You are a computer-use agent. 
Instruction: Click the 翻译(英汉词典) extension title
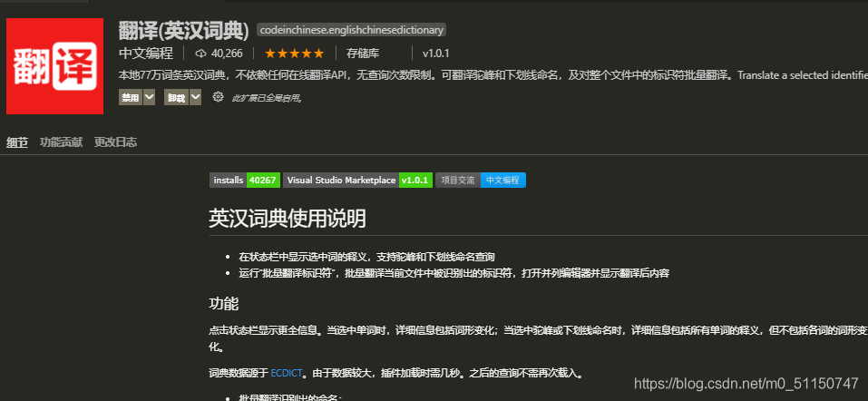click(184, 31)
